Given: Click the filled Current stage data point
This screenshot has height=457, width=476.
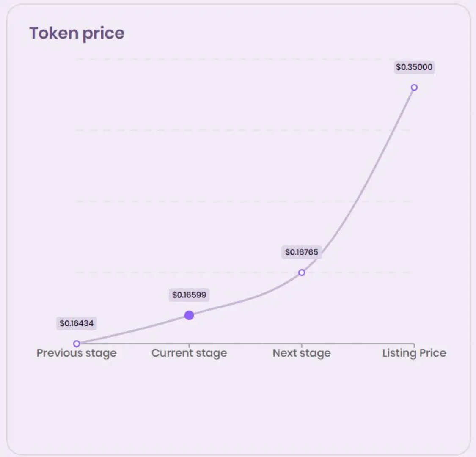Looking at the screenshot, I should (x=189, y=315).
